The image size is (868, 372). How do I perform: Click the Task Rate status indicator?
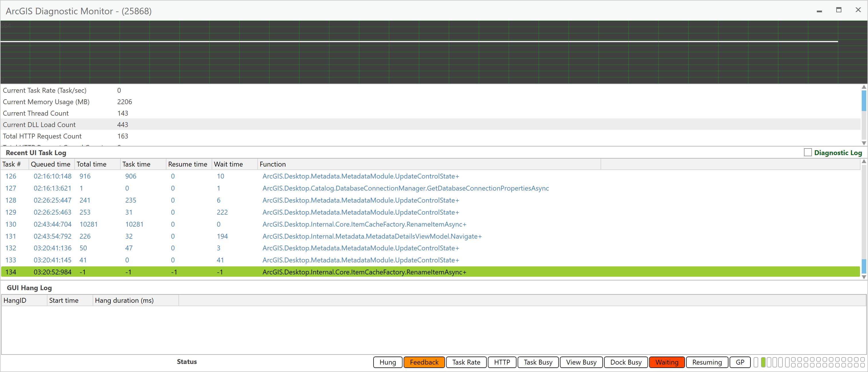(466, 362)
